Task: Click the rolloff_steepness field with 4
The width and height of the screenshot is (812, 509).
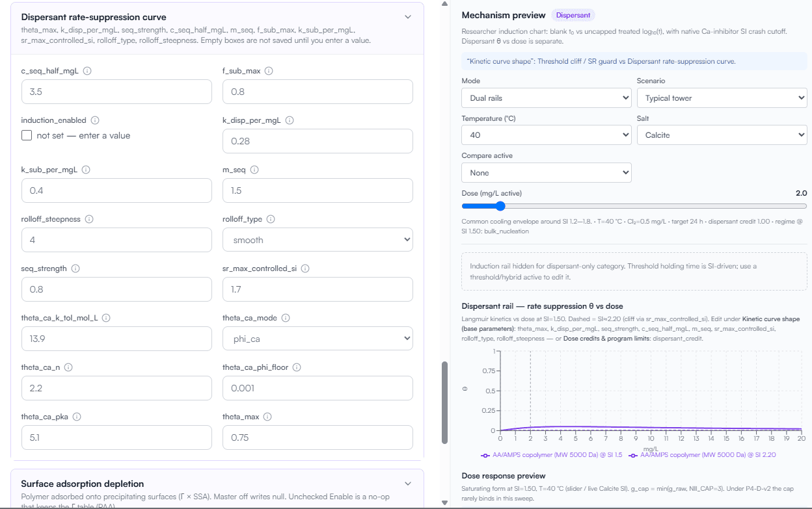Action: [116, 240]
